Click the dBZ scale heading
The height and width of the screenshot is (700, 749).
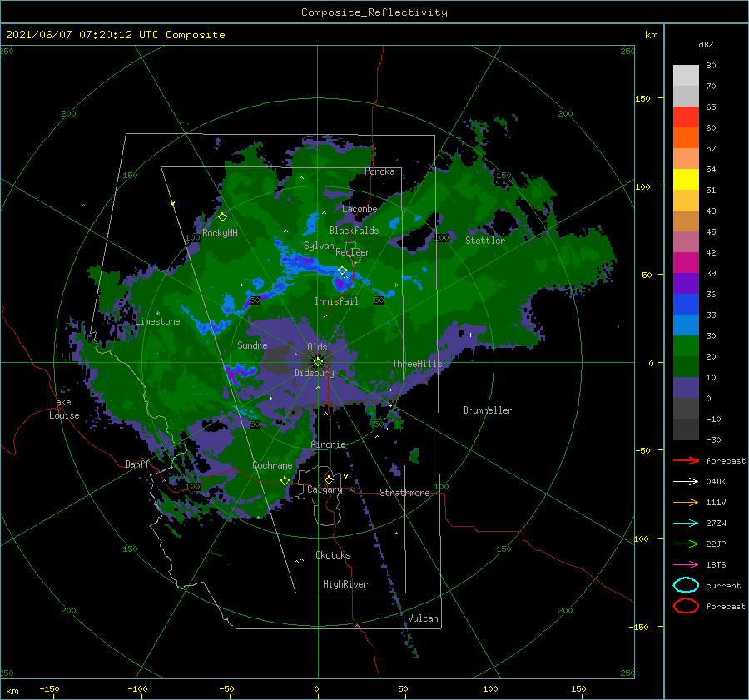coord(706,44)
